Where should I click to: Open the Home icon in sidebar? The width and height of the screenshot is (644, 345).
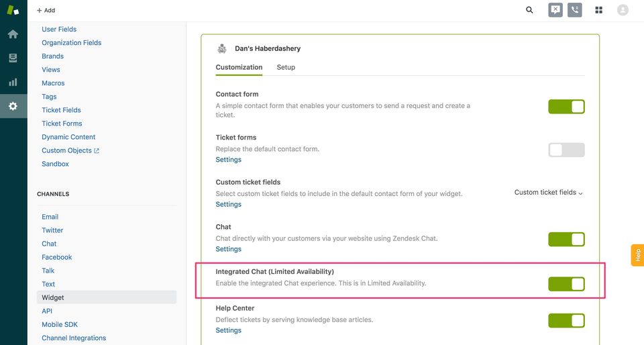click(13, 34)
